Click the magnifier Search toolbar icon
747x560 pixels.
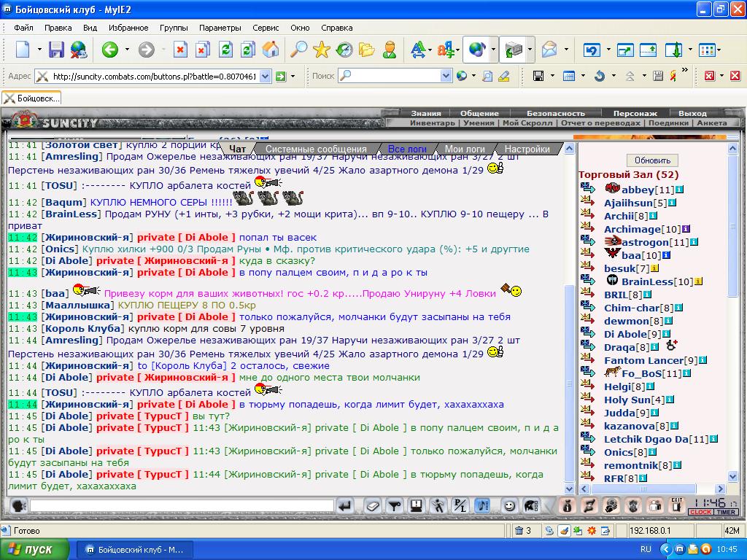(x=298, y=49)
